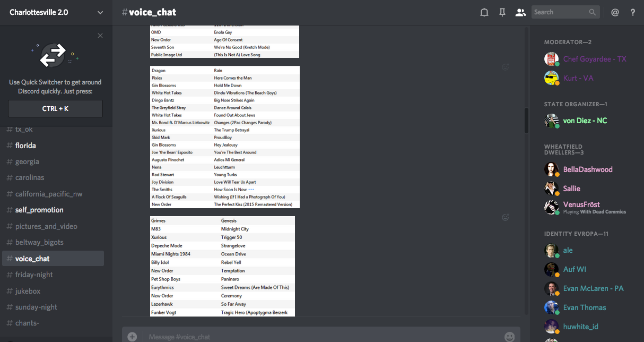644x342 pixels.
Task: Open the help question mark icon
Action: coord(633,12)
